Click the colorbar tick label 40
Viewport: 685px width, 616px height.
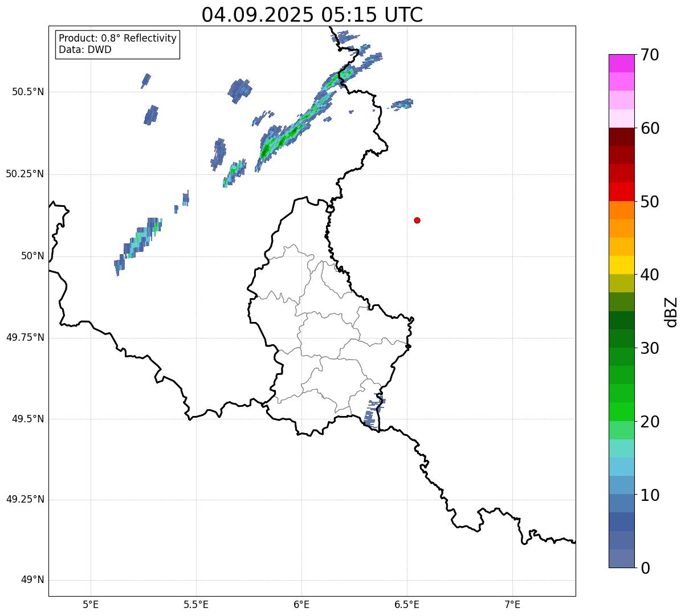tap(650, 275)
